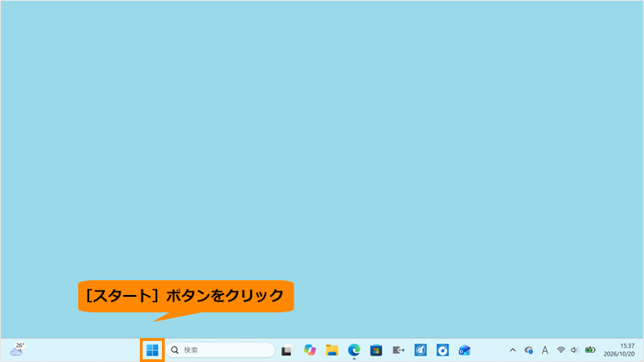The image size is (644, 362).
Task: Click the battery status icon
Action: [x=591, y=350]
